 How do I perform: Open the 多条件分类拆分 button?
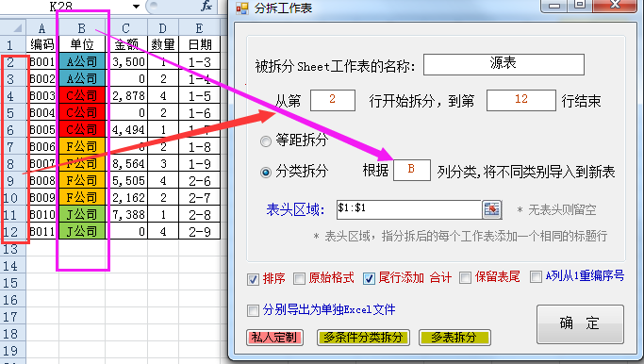(363, 338)
